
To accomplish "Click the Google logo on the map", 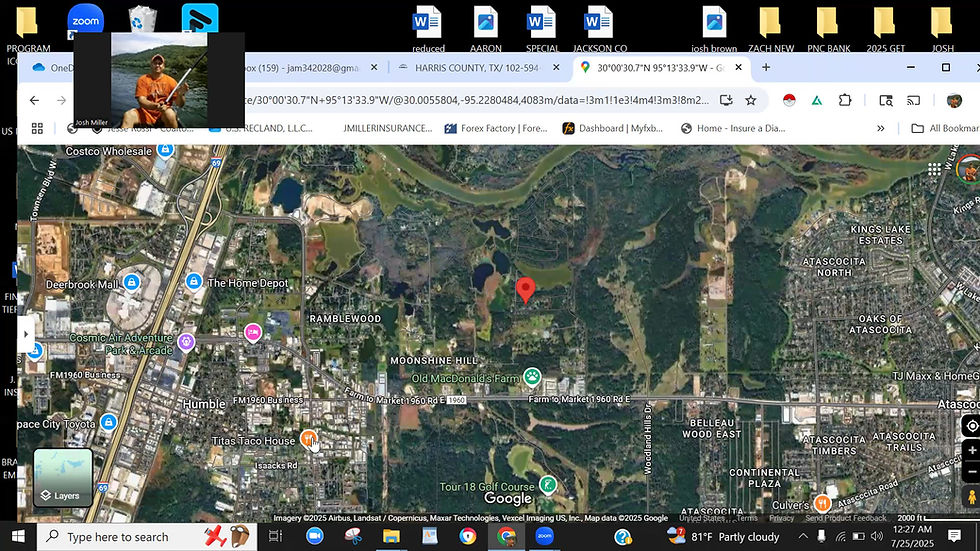I will tap(508, 498).
